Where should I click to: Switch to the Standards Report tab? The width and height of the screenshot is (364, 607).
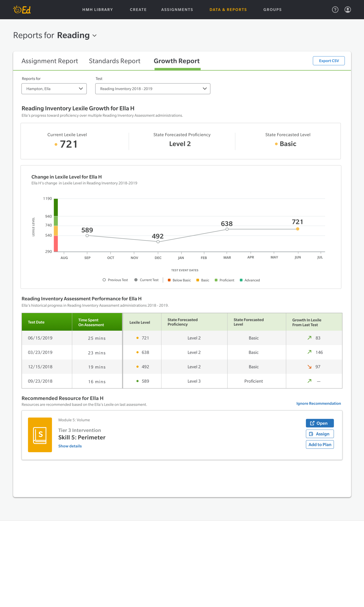click(115, 61)
